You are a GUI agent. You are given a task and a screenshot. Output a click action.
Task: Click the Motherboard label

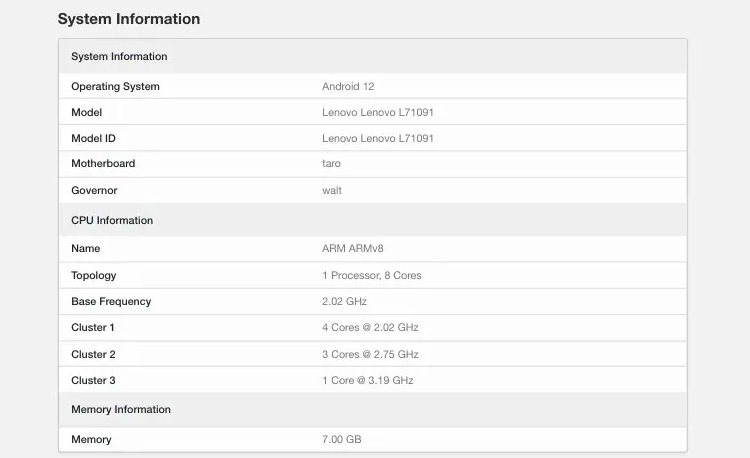coord(103,164)
